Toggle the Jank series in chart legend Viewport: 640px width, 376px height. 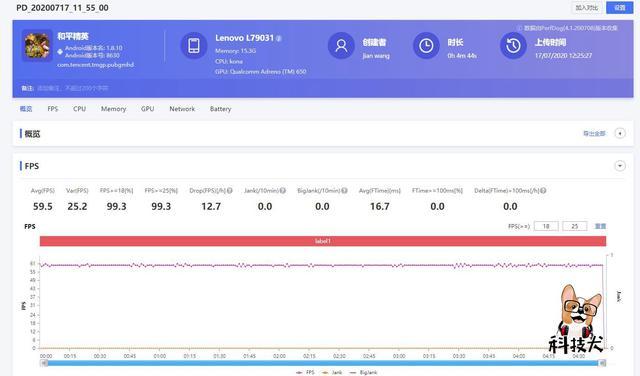(332, 372)
